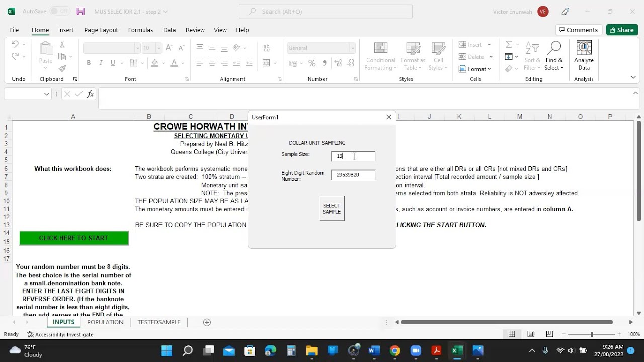This screenshot has width=644, height=362.
Task: Click the search box in title bar
Action: [x=326, y=11]
